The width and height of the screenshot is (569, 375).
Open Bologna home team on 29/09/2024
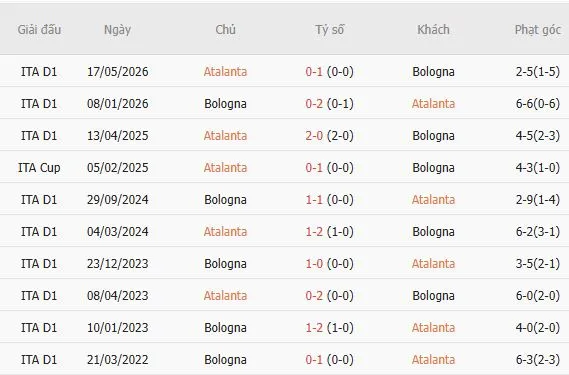point(225,200)
